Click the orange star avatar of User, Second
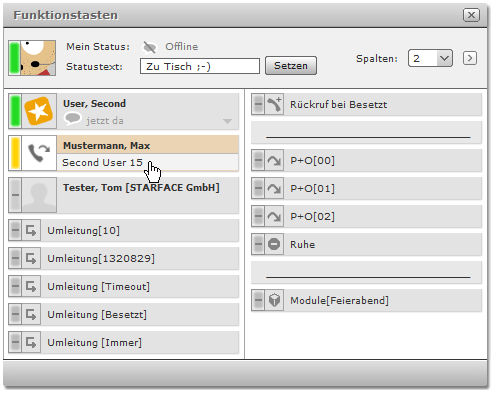Screen dimensions: 493x393 [39, 111]
